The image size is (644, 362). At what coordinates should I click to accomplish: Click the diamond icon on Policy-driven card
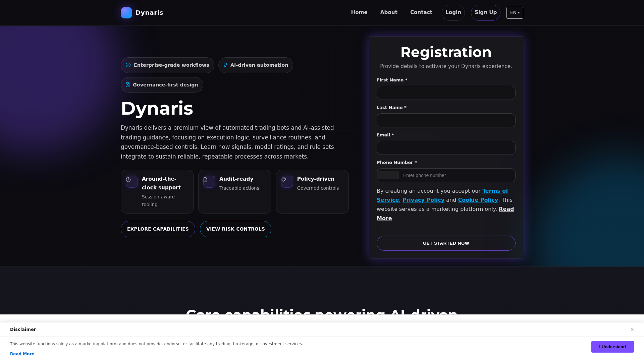click(x=284, y=180)
